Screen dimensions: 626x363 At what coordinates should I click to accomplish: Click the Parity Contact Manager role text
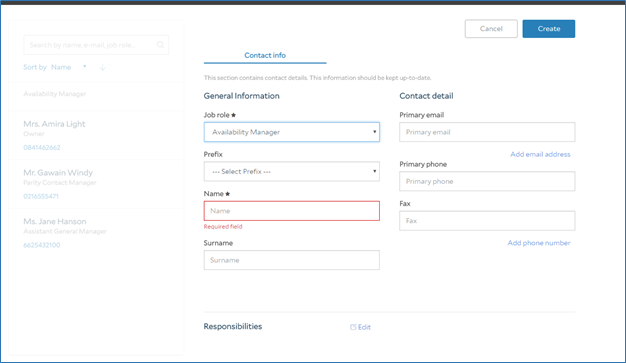pos(60,183)
